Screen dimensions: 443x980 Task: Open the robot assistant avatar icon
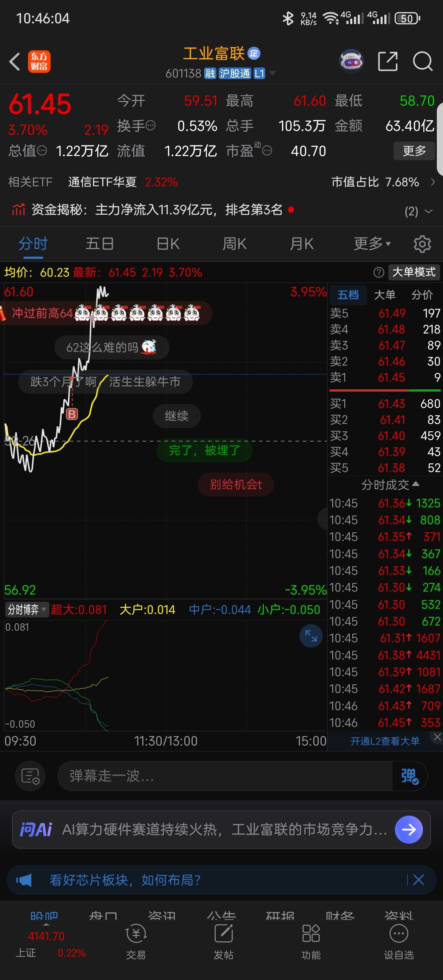tap(351, 61)
